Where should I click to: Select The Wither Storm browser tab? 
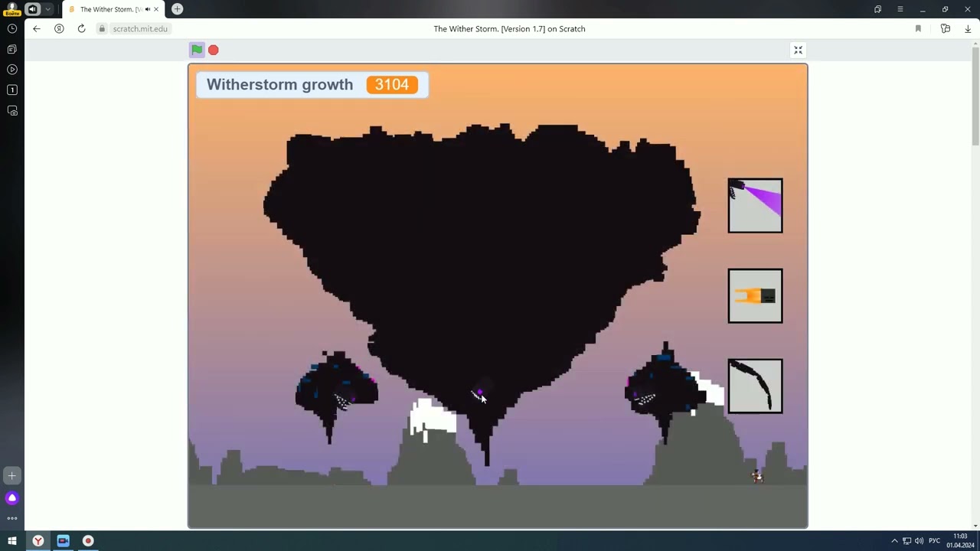113,9
